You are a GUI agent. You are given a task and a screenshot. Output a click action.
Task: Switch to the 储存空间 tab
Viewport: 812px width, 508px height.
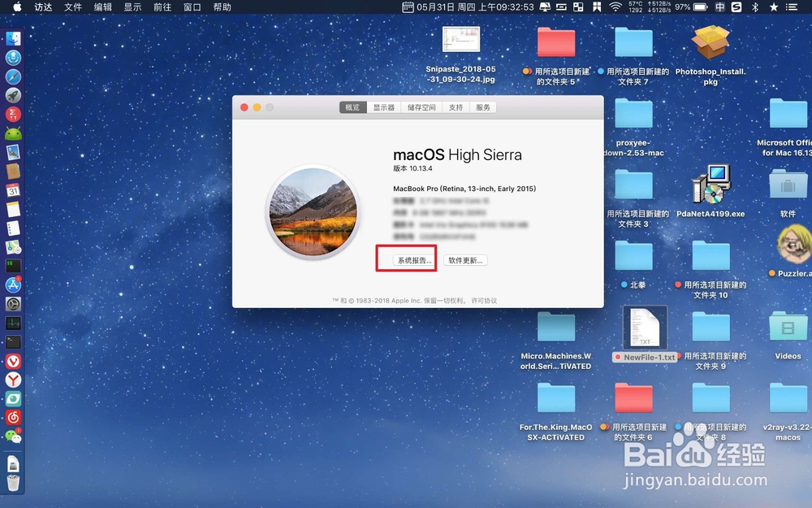pyautogui.click(x=422, y=106)
